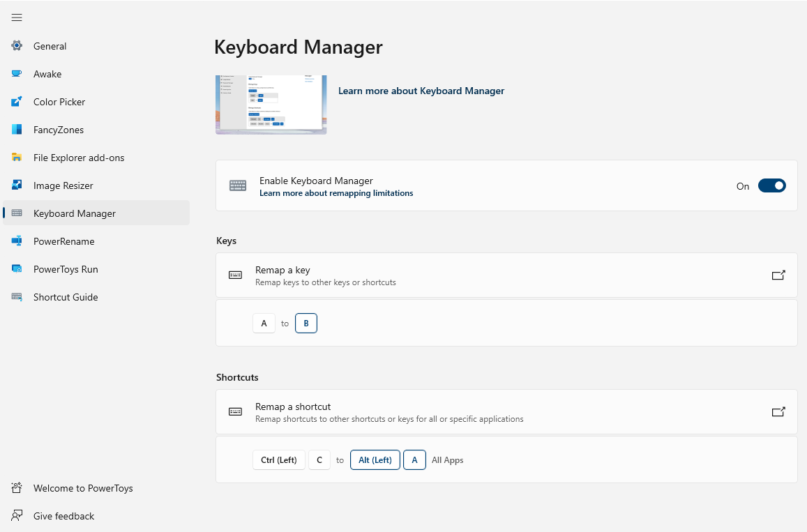This screenshot has width=807, height=532.
Task: Open Image Resizer from the sidebar
Action: coord(17,185)
